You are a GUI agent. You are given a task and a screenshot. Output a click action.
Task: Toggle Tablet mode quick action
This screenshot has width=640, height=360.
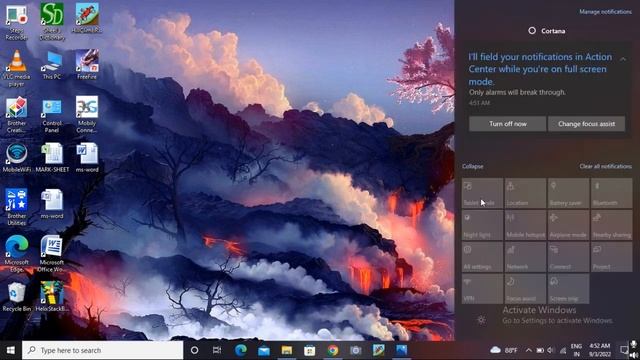click(482, 193)
